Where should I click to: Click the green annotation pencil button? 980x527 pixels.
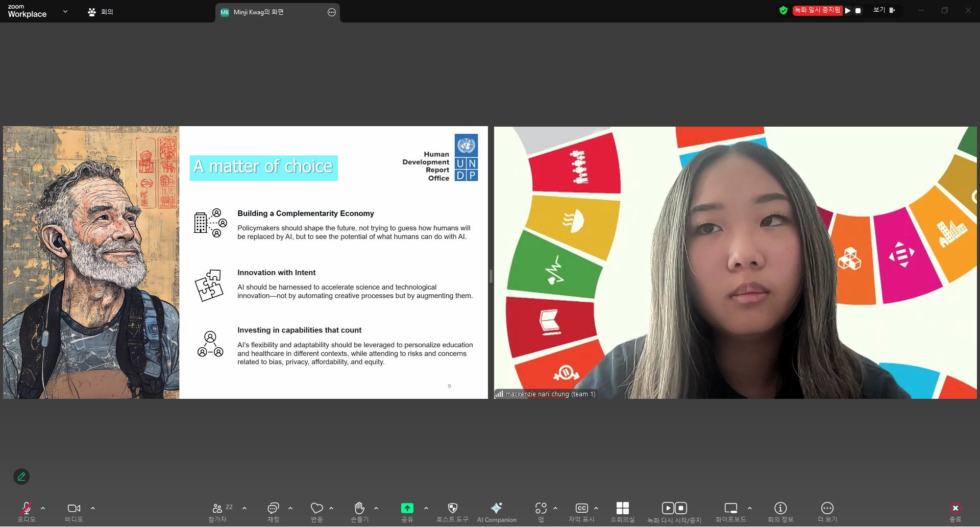click(21, 476)
